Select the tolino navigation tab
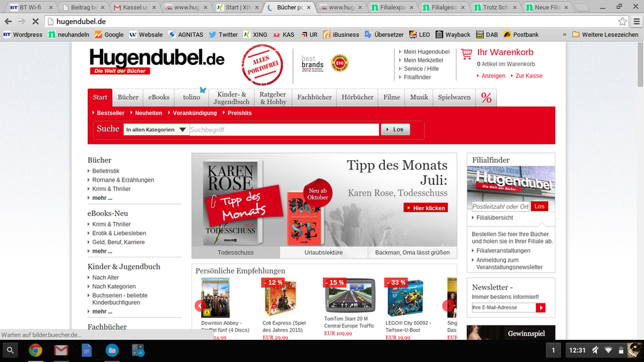The height and width of the screenshot is (362, 644). pos(191,98)
